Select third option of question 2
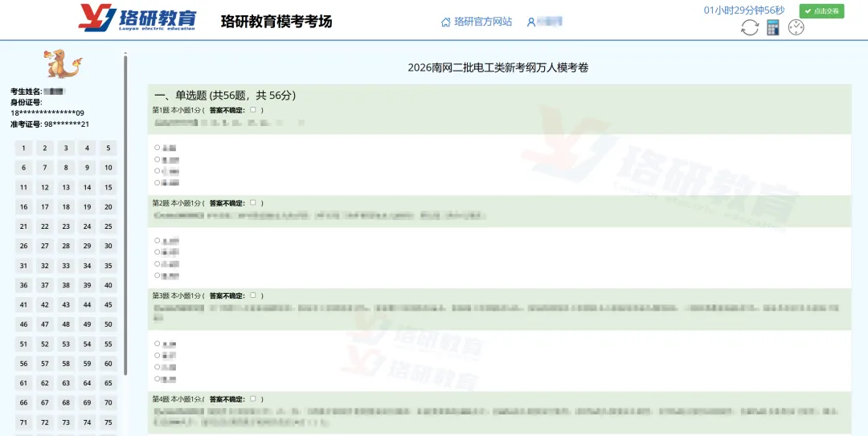 pos(158,264)
